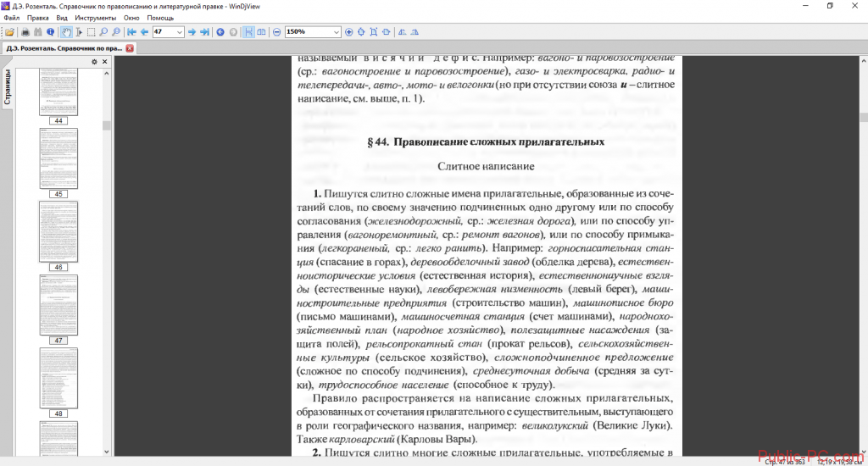Click the Zoom out minus icon
Screen dimensions: 868x466
point(277,32)
